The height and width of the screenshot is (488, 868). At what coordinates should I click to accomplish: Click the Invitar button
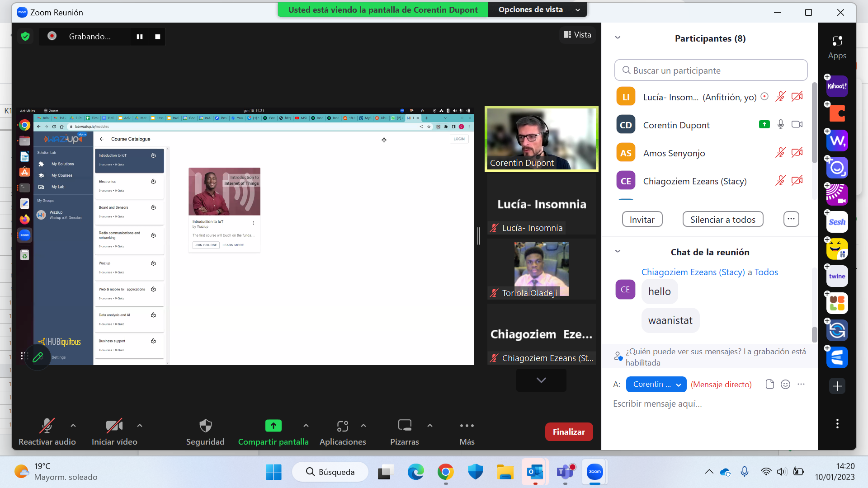click(x=642, y=220)
